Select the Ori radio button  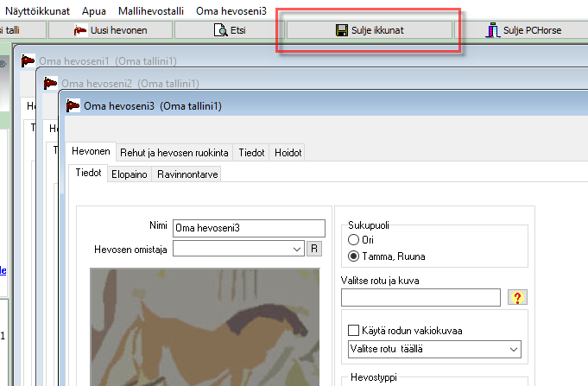pyautogui.click(x=352, y=239)
